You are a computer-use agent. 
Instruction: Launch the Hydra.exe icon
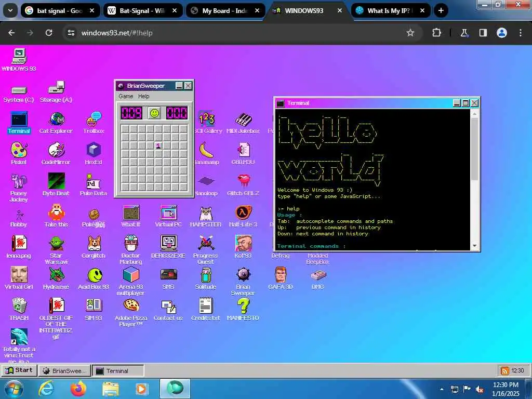(x=56, y=278)
